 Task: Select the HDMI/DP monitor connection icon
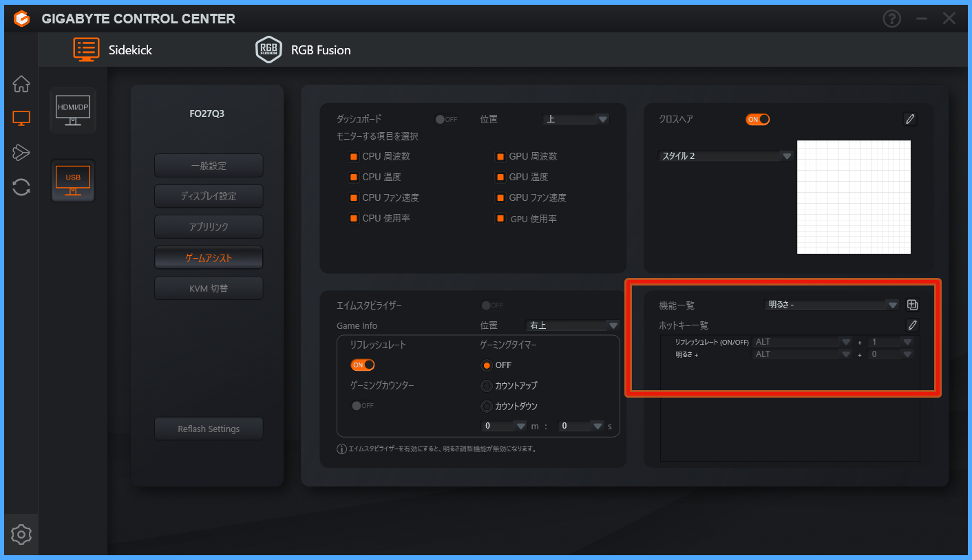click(x=73, y=110)
